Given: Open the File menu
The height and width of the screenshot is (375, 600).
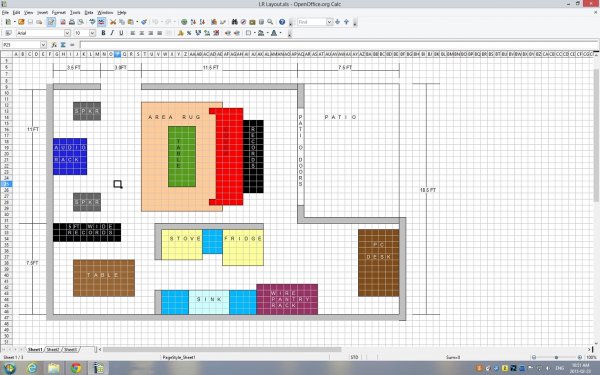Looking at the screenshot, I should (5, 13).
